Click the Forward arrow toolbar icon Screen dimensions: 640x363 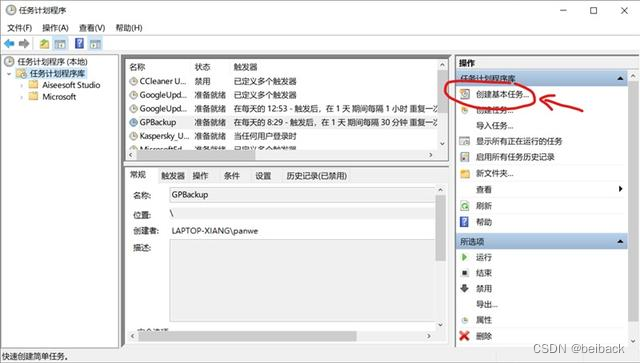(x=24, y=43)
